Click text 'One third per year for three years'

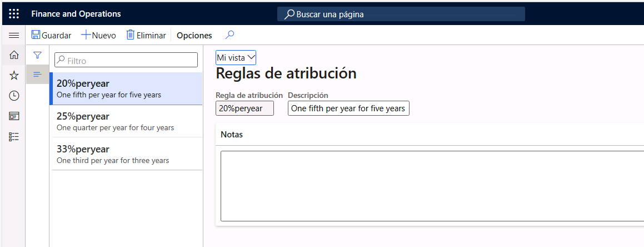click(x=113, y=160)
